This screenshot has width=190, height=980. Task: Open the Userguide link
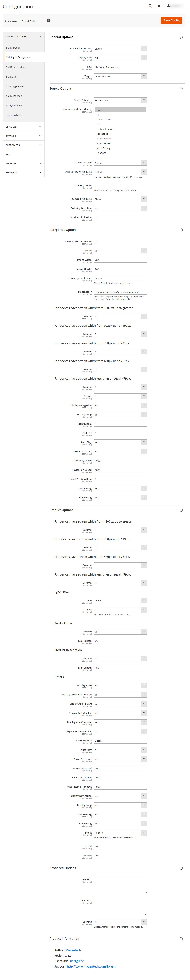77,961
